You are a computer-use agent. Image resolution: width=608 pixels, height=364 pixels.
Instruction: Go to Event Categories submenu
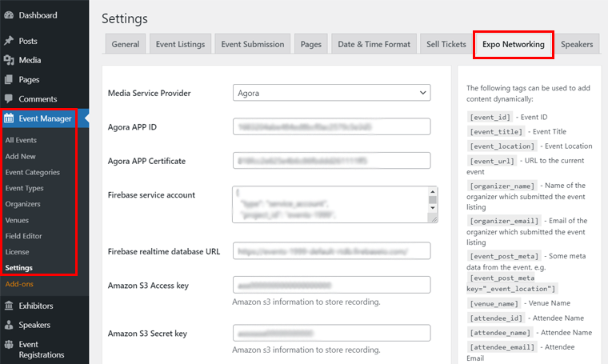tap(32, 172)
